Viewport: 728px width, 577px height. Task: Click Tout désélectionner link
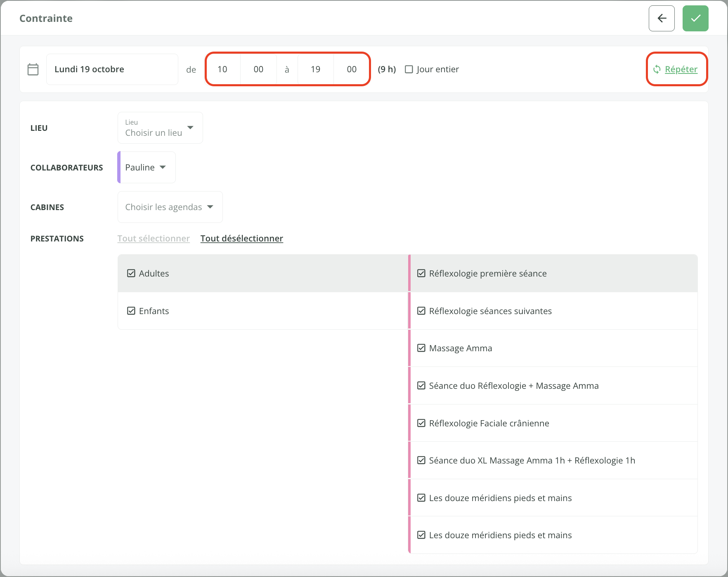[242, 239]
